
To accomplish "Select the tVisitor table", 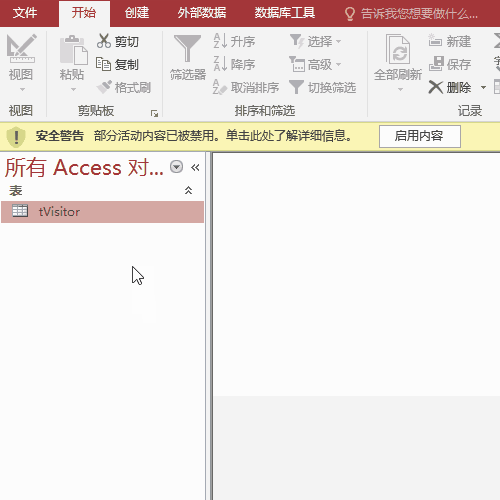I will point(102,212).
